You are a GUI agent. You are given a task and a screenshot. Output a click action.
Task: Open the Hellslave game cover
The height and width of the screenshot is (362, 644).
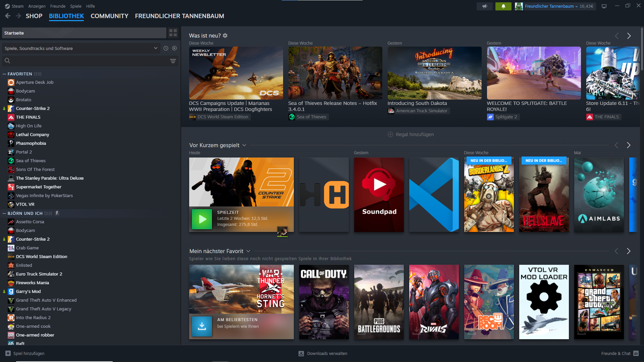[544, 195]
